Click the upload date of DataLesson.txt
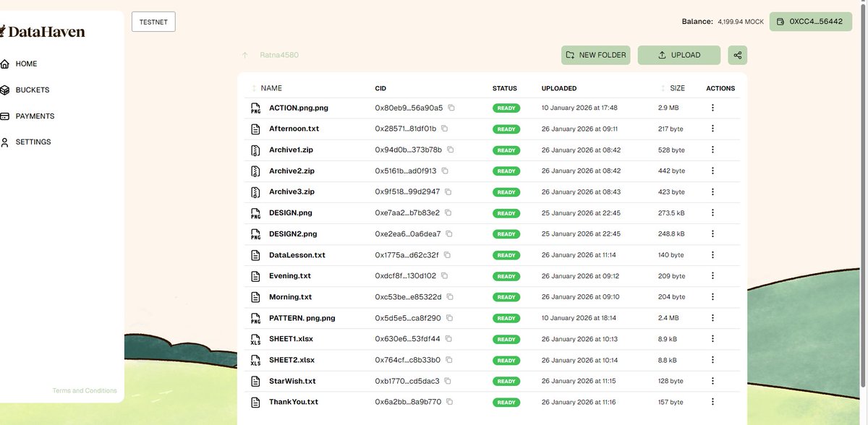Viewport: 868px width, 425px height. (580, 255)
